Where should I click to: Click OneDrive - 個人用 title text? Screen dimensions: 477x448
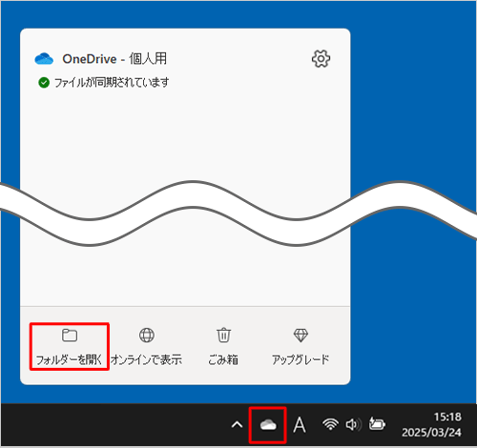pyautogui.click(x=114, y=59)
